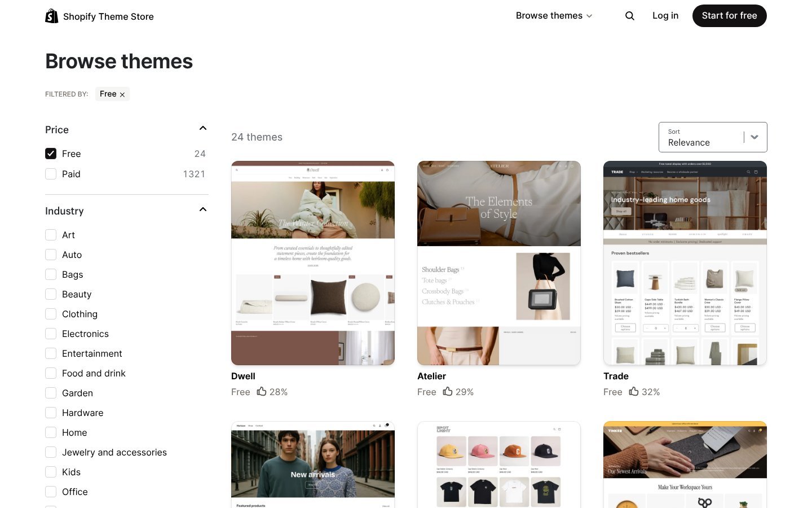Click the Start for free button
This screenshot has width=812, height=508.
click(x=730, y=16)
